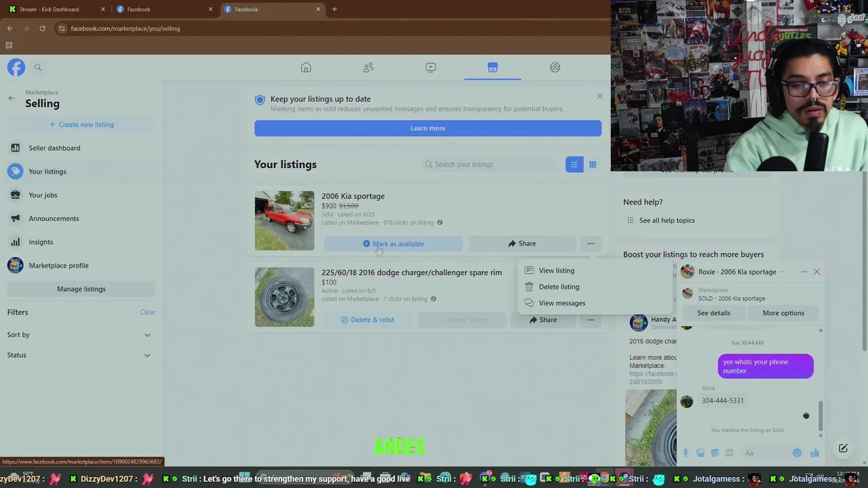This screenshot has width=868, height=488.
Task: Click the Insights bar chart icon
Action: pos(15,242)
